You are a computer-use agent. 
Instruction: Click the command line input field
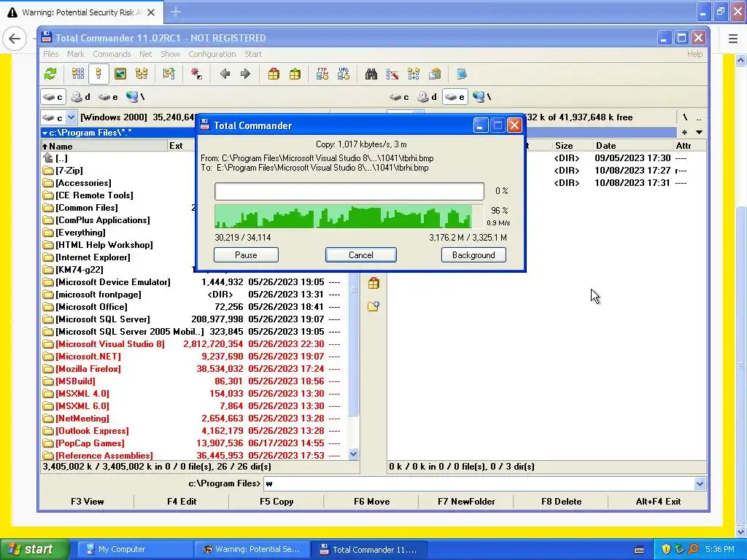[479, 484]
